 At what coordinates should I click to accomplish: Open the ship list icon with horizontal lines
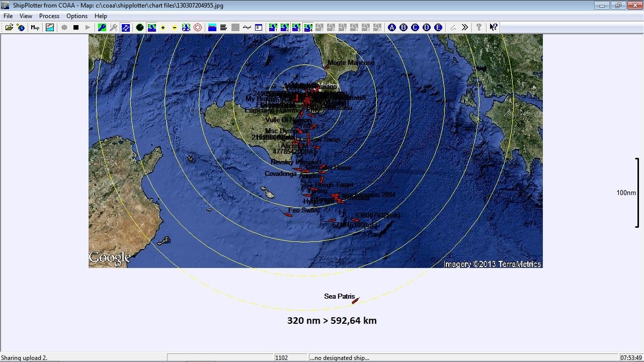[x=223, y=28]
